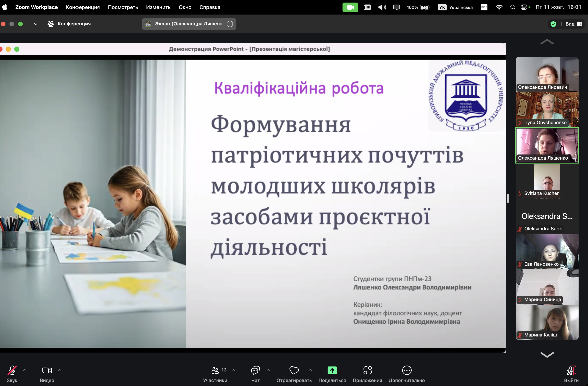Expand reactions options arrow next to Отреагировать

point(310,370)
